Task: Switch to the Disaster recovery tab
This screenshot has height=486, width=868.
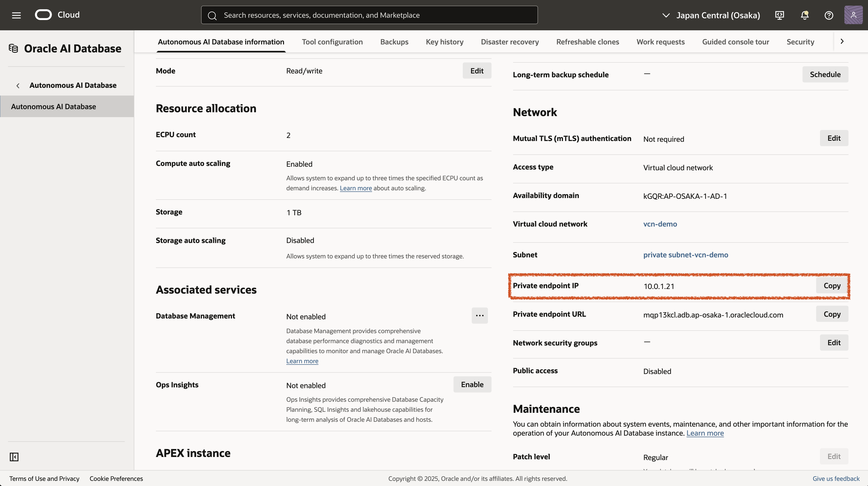Action: tap(510, 42)
